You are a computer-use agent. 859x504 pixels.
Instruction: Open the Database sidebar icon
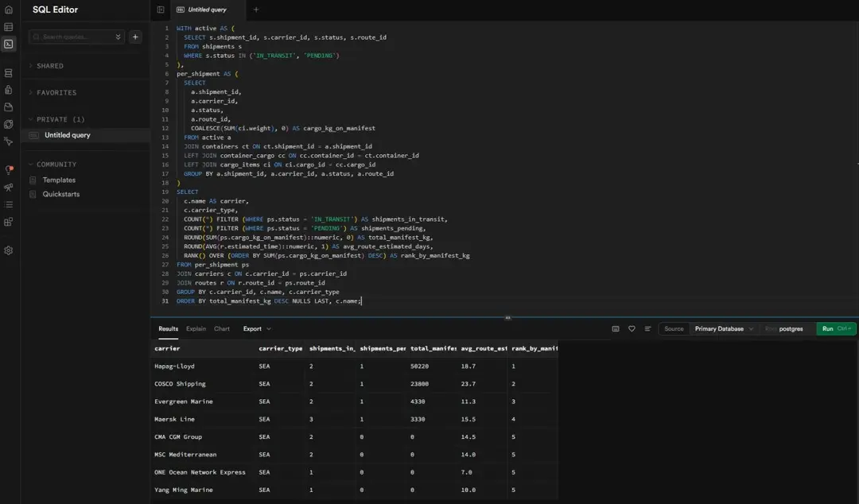(8, 73)
